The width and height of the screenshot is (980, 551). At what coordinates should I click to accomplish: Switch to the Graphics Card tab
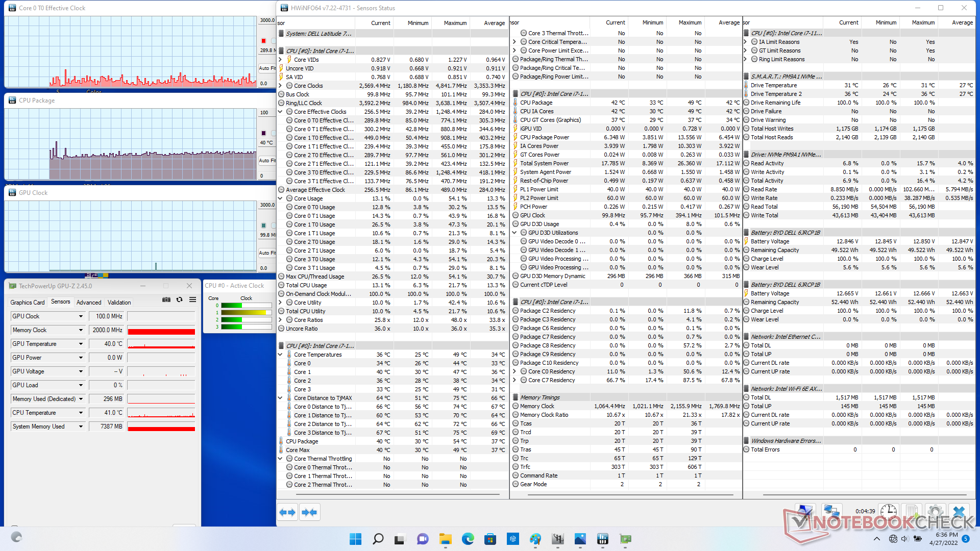(28, 302)
